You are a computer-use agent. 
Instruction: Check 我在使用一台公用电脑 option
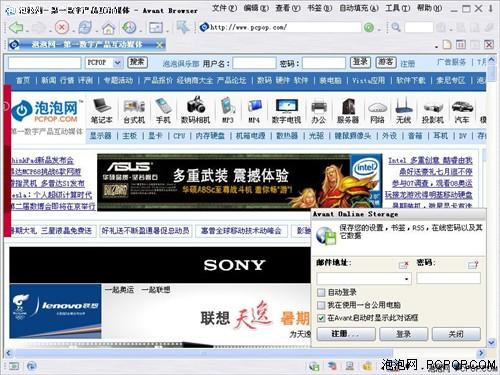(x=321, y=305)
